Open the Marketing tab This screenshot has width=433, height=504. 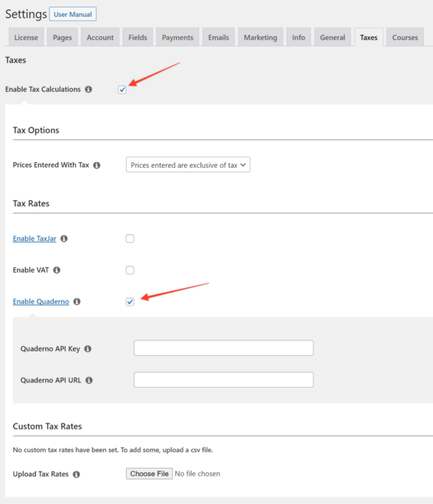coord(261,38)
